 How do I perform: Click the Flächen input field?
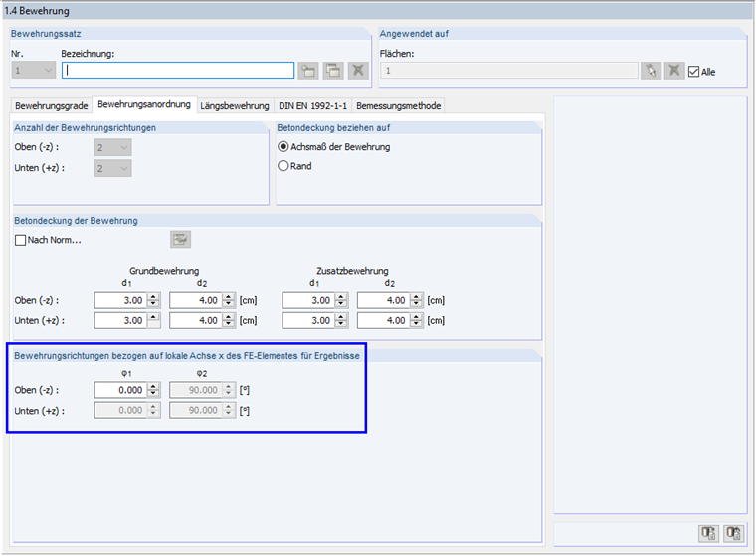click(x=509, y=71)
